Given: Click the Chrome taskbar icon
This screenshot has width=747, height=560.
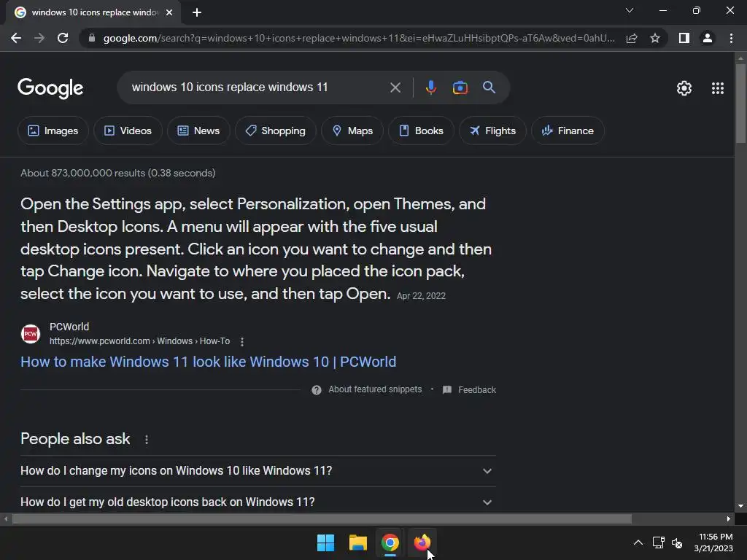Looking at the screenshot, I should pos(390,542).
